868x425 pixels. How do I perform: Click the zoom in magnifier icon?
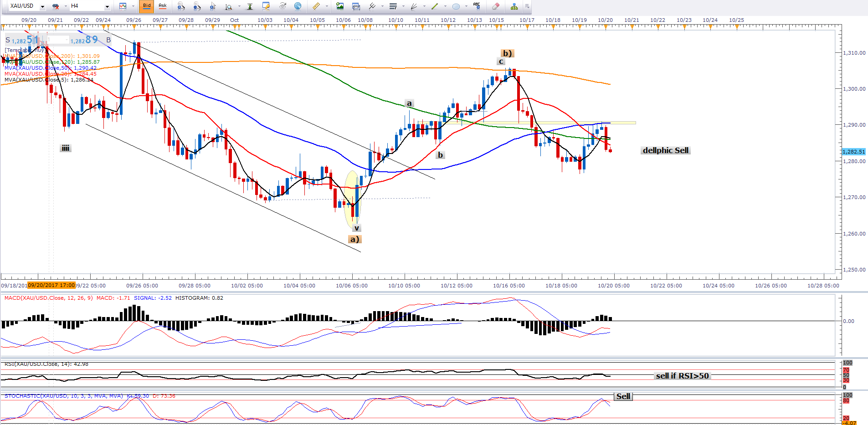pyautogui.click(x=181, y=6)
